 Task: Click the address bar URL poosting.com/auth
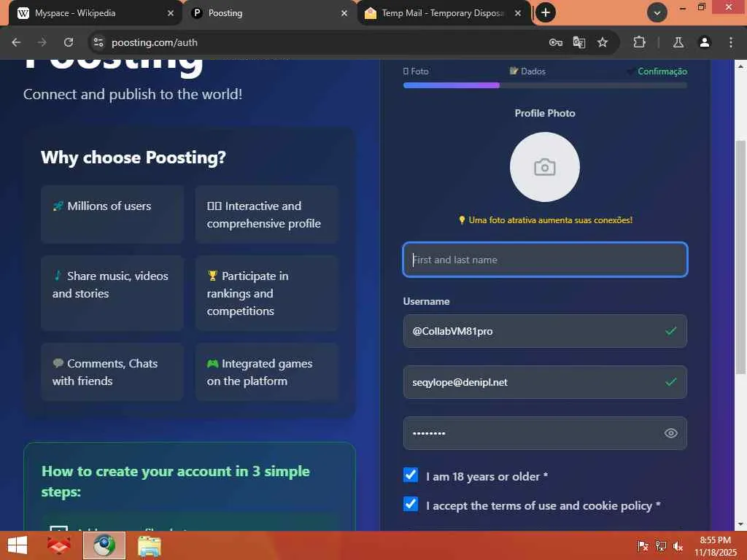click(155, 42)
